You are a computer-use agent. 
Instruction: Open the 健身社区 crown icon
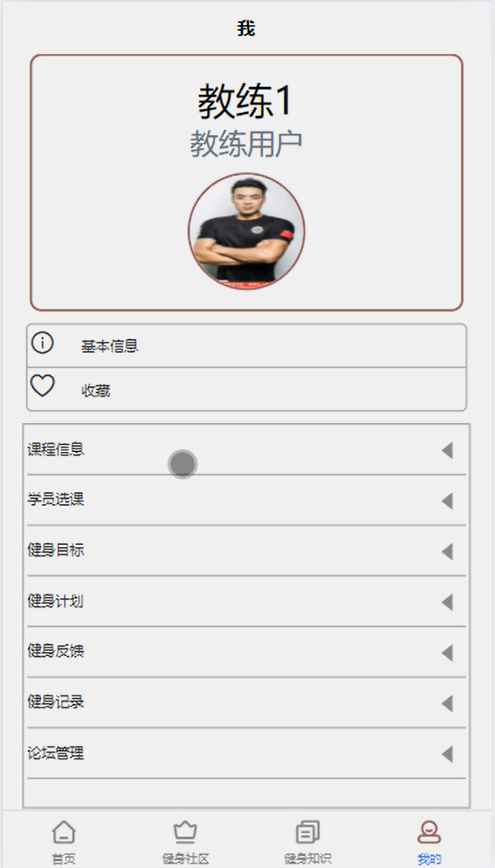(185, 831)
